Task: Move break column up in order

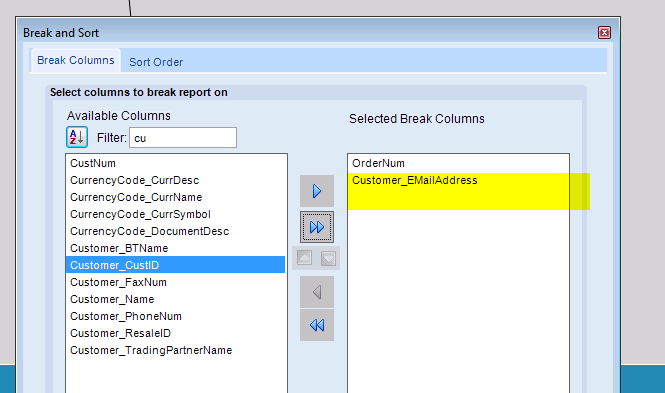Action: [x=305, y=258]
